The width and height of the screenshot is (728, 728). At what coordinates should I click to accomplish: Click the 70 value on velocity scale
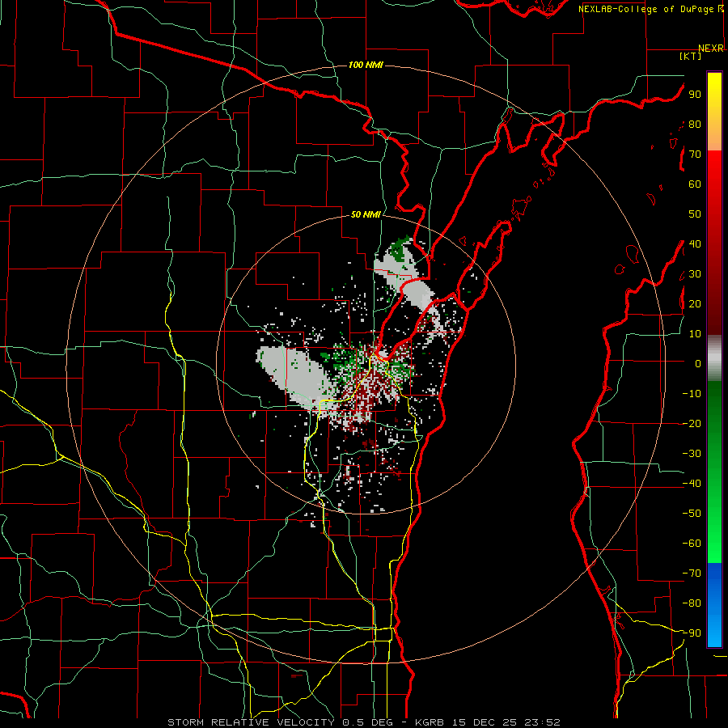[x=695, y=154]
